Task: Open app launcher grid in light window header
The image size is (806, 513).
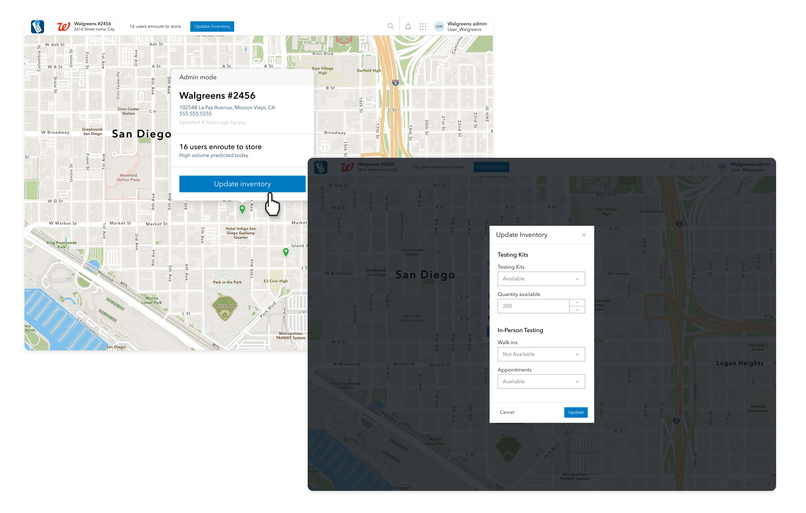Action: coord(423,26)
